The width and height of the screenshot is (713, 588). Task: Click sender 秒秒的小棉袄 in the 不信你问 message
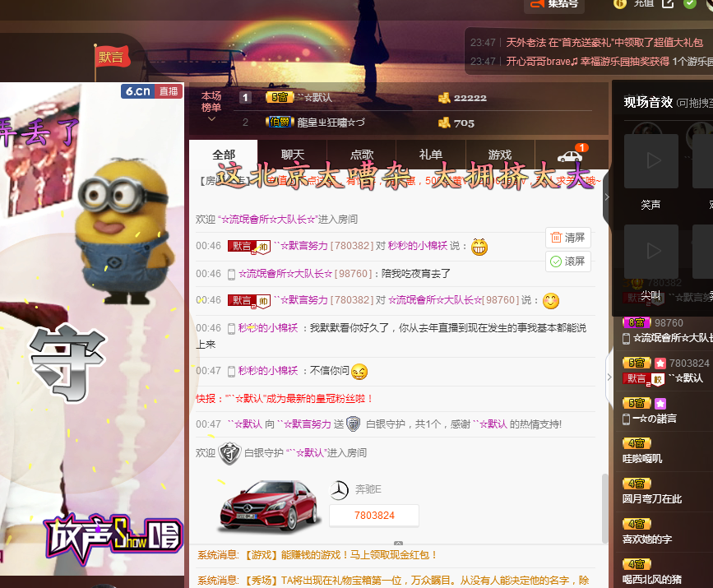pyautogui.click(x=268, y=371)
